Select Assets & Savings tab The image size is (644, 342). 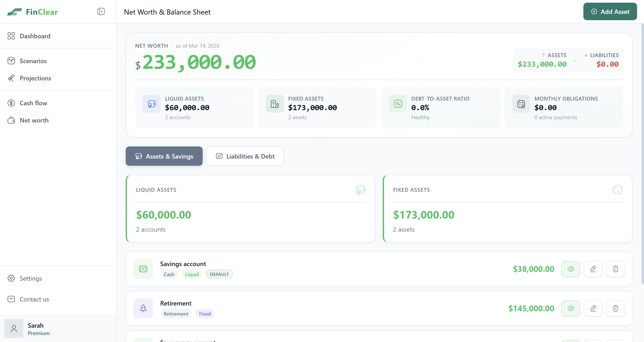(164, 156)
